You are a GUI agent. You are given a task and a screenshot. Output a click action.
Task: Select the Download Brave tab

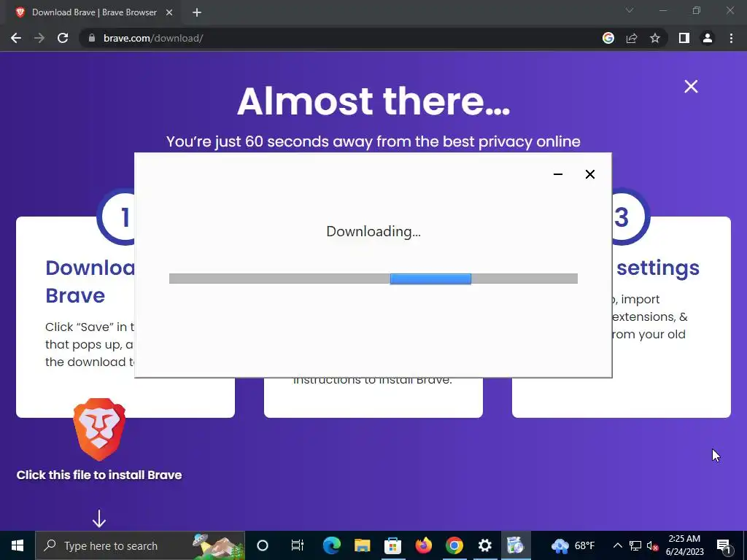coord(94,12)
